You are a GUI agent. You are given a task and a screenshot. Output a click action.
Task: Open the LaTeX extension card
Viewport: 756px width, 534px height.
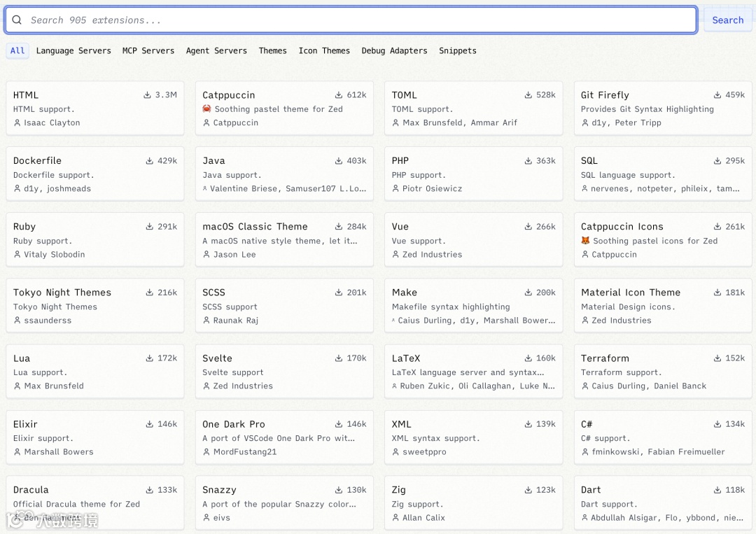coord(473,371)
